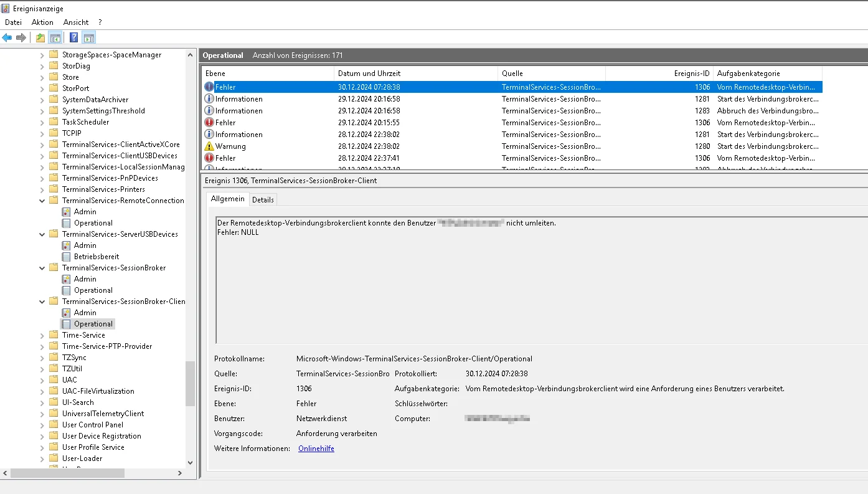Click the User Profile Service folder icon
Screen dimensions: 868x494
(54, 447)
